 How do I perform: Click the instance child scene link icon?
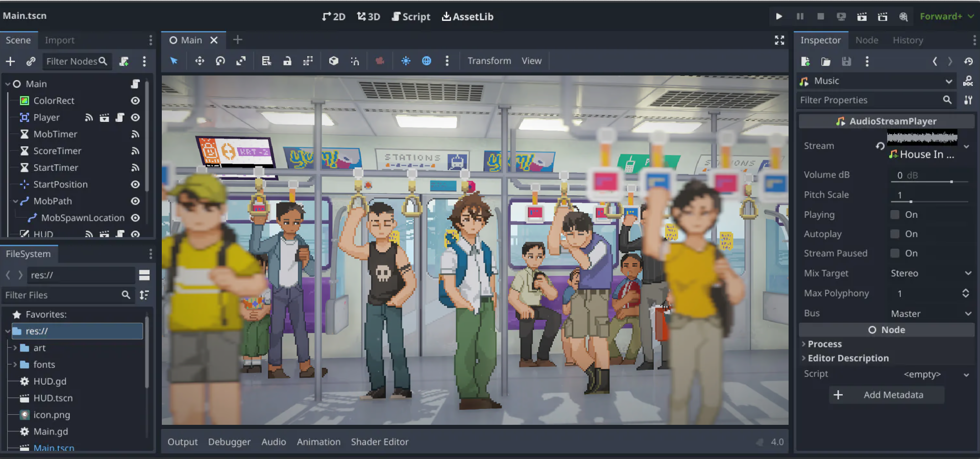(x=31, y=62)
